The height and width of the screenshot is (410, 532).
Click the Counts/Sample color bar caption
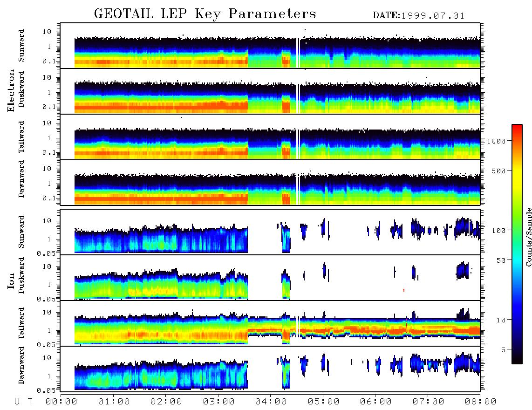(528, 237)
